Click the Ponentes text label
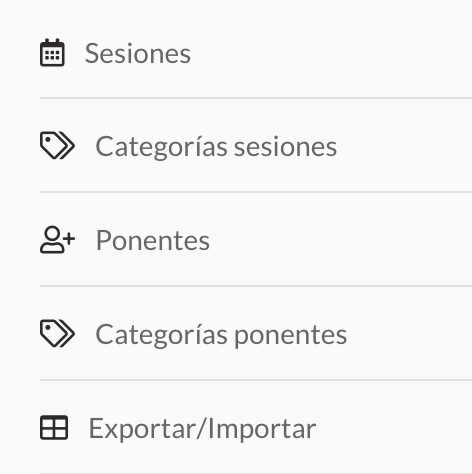 pyautogui.click(x=153, y=241)
